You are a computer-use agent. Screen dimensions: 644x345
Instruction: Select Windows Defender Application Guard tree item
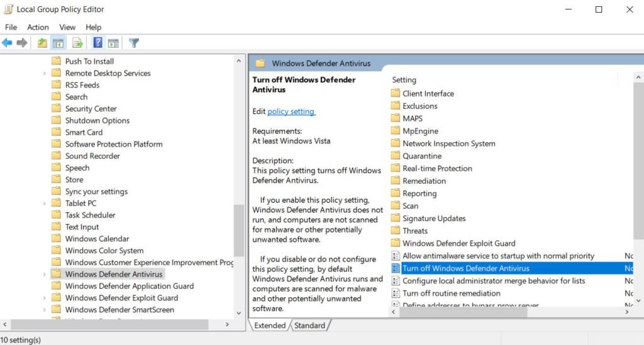pos(130,286)
